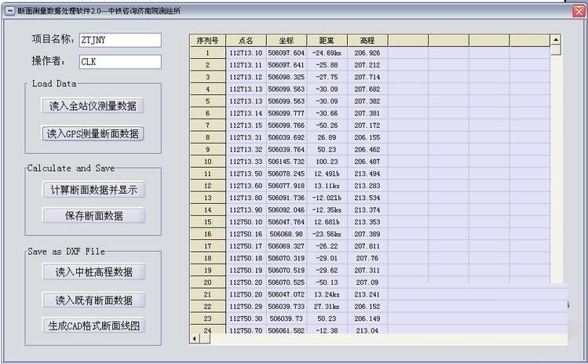Click 计算断面数据并显示 button
Viewport: 588px width, 364px height.
pyautogui.click(x=93, y=190)
